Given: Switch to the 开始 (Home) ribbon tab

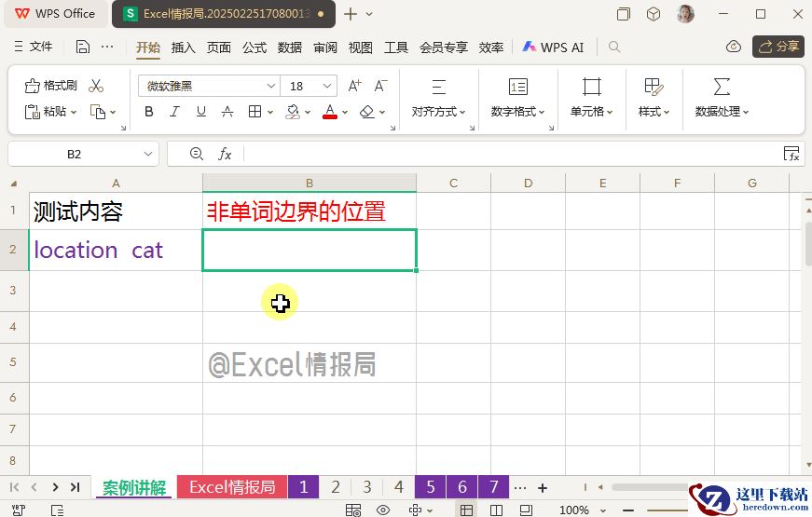Looking at the screenshot, I should tap(148, 48).
